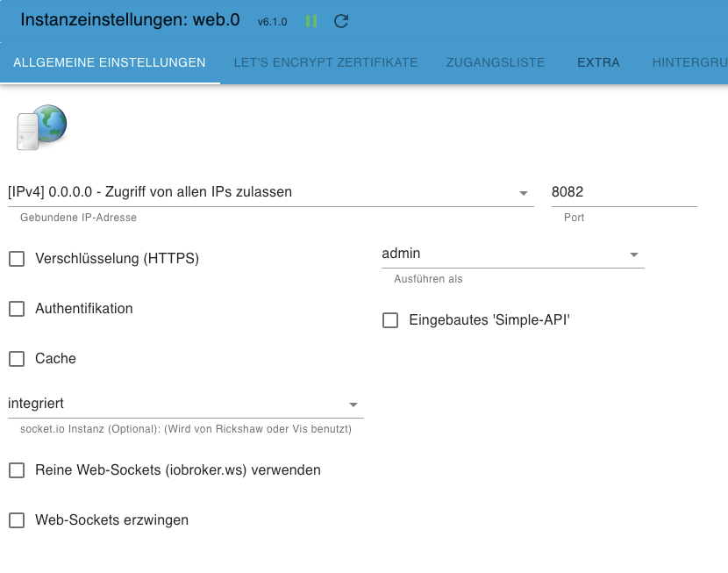
Task: Open the Zugangsliste tab
Action: point(496,62)
